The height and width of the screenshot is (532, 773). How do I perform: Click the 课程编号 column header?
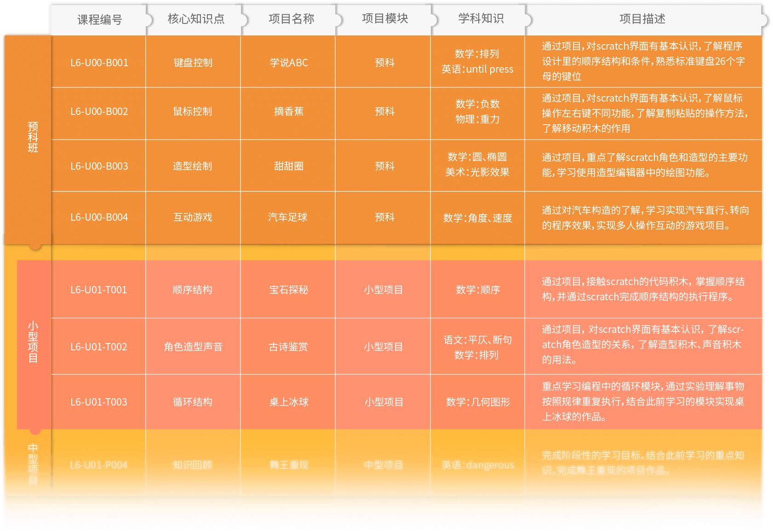tap(100, 20)
